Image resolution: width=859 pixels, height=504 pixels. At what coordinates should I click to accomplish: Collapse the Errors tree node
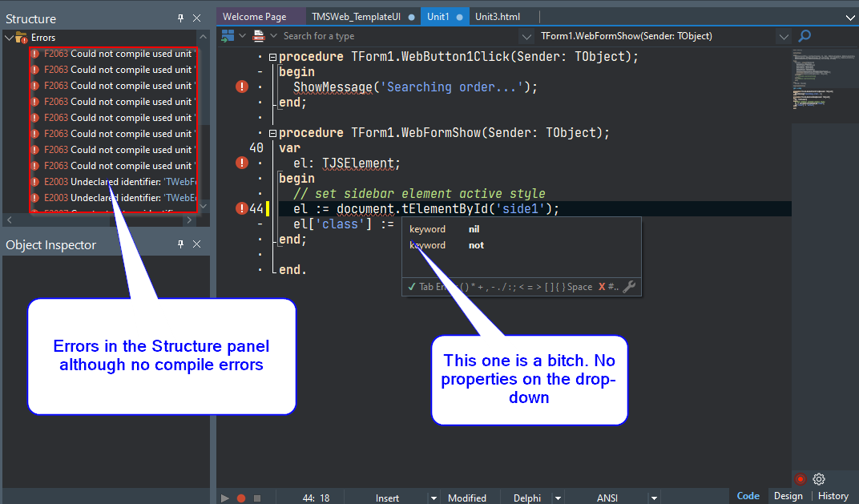[x=9, y=38]
